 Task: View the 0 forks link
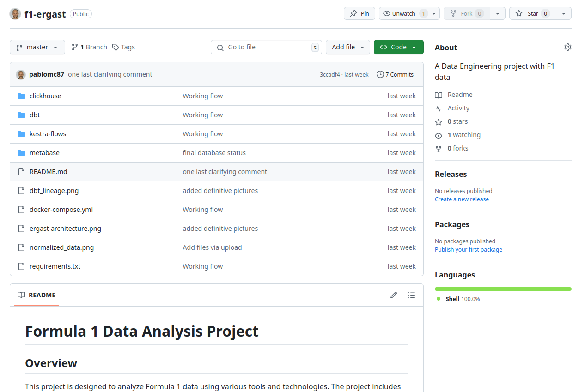pos(451,148)
